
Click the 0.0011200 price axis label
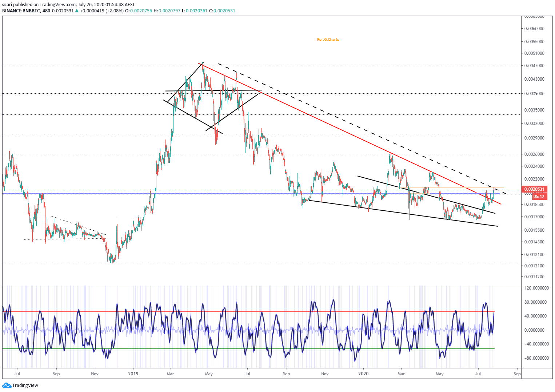click(534, 277)
